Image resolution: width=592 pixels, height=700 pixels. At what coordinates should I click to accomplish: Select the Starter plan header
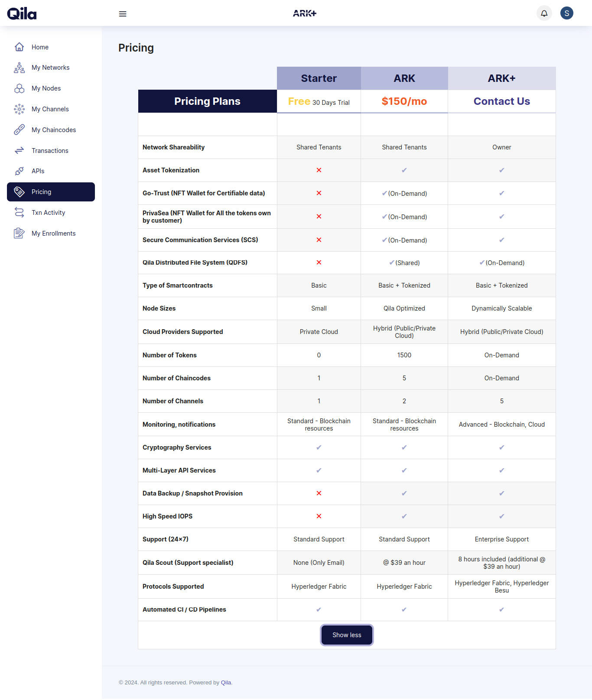[319, 78]
